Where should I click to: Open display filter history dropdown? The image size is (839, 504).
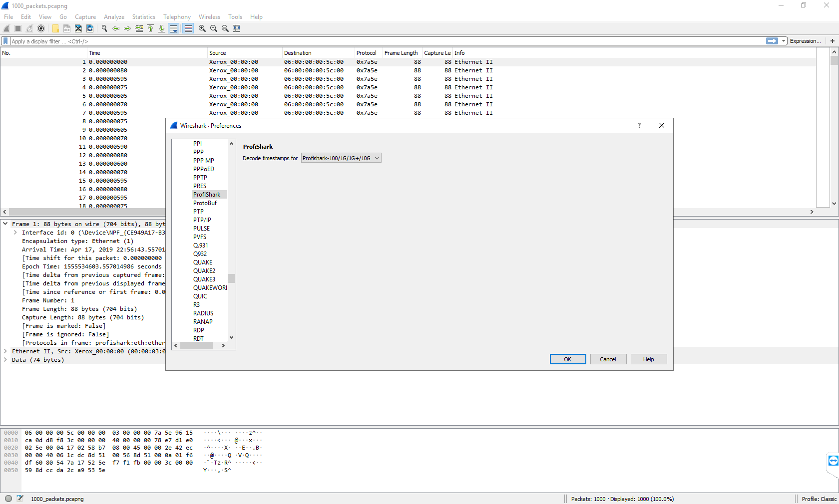click(x=784, y=41)
